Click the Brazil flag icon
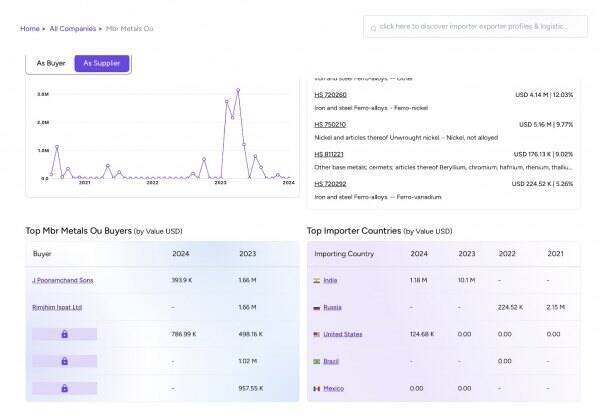This screenshot has height=420, width=600. point(317,361)
